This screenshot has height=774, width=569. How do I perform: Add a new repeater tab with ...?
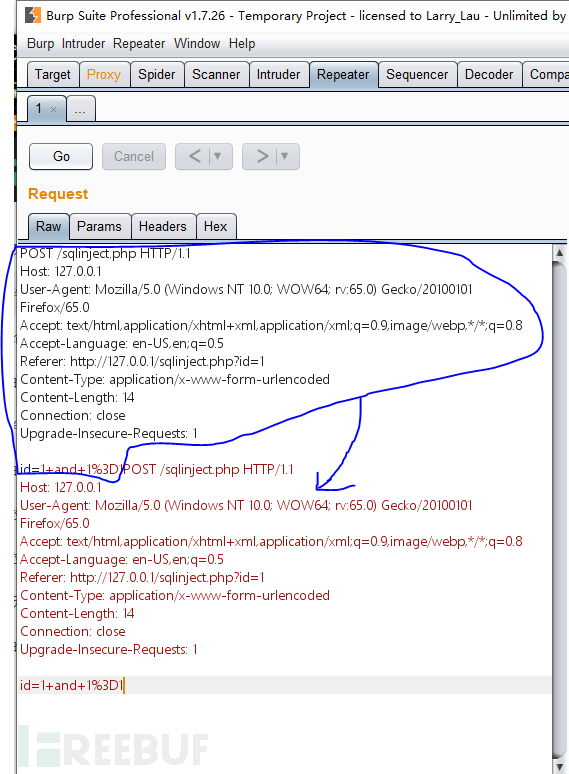pos(80,109)
